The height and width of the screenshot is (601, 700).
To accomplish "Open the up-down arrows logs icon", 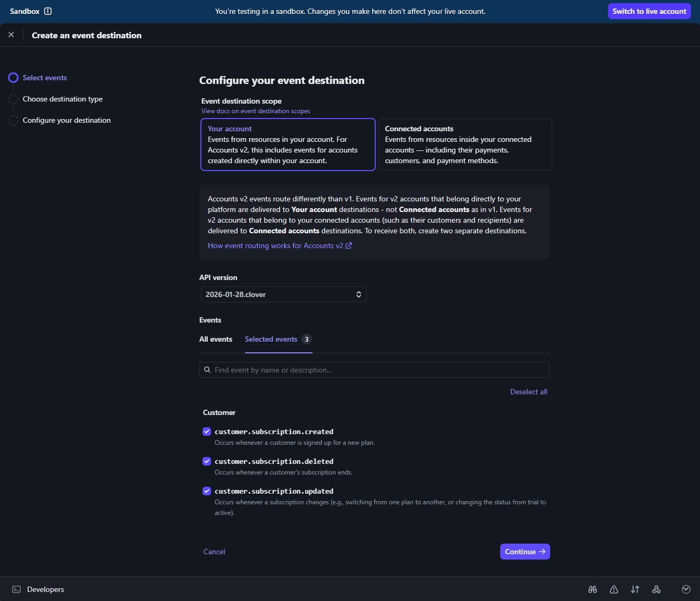I will [635, 589].
